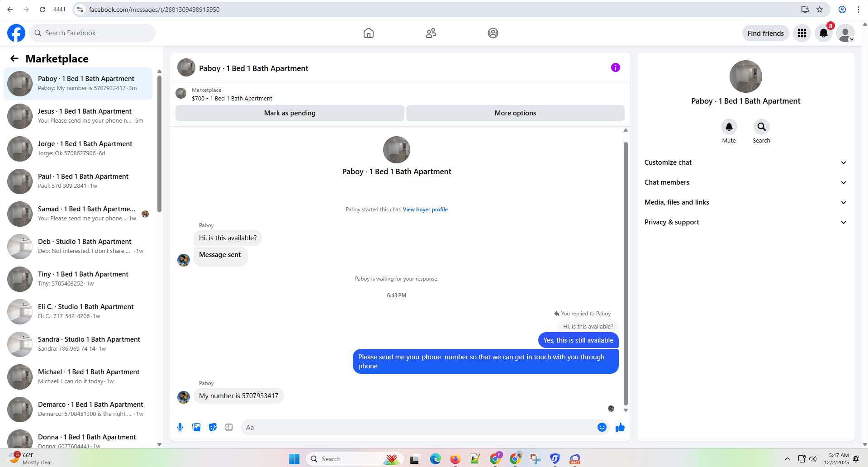868x467 pixels.
Task: Click the 'Hi, is this available?' received message
Action: click(x=228, y=238)
